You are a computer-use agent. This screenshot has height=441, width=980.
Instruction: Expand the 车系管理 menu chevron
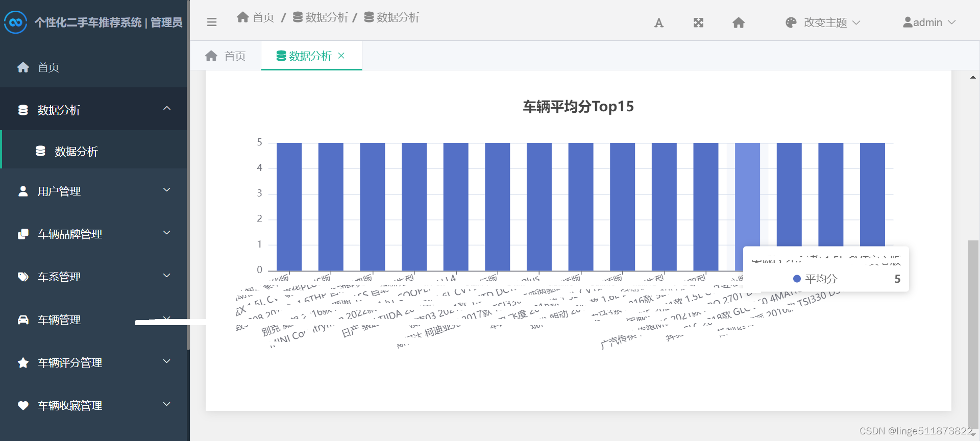coord(167,276)
